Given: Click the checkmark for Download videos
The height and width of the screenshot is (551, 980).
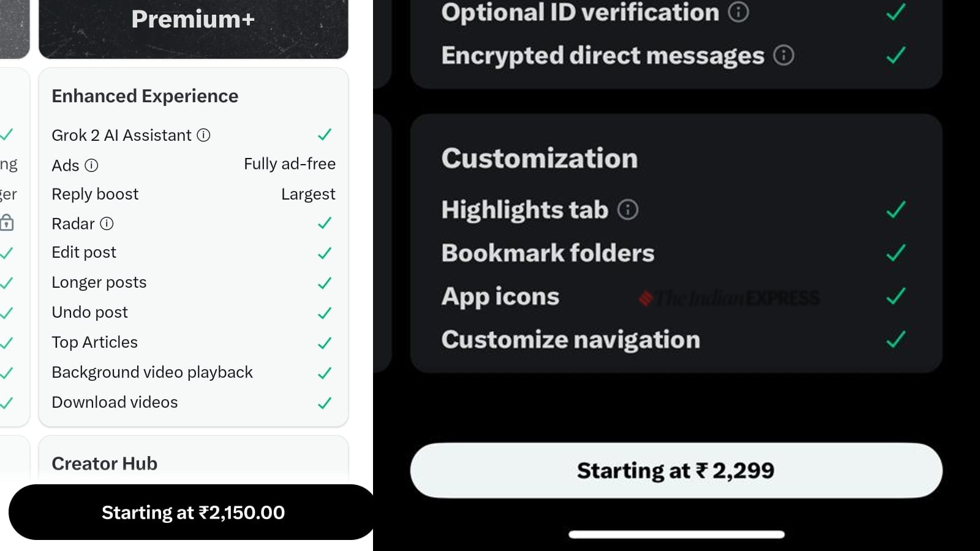Looking at the screenshot, I should pos(325,402).
